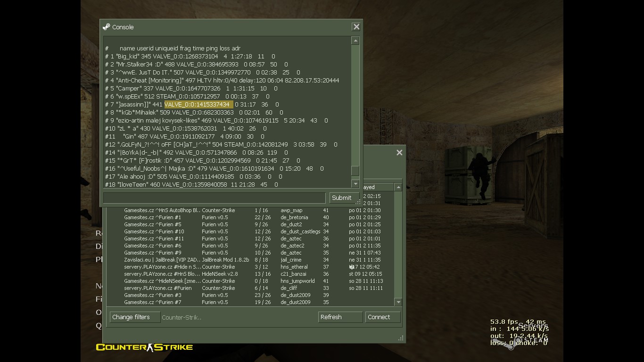Open the Change filters panel

point(135,317)
